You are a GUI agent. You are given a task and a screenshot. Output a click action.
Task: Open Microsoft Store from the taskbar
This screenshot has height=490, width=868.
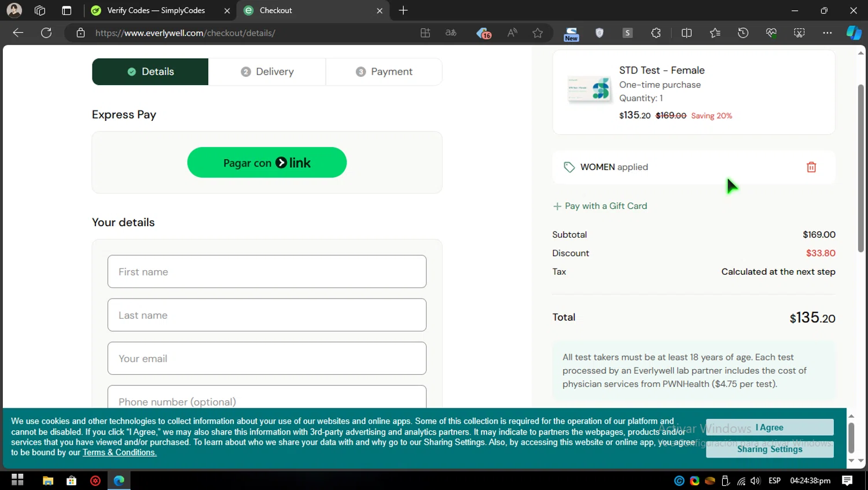pyautogui.click(x=72, y=480)
